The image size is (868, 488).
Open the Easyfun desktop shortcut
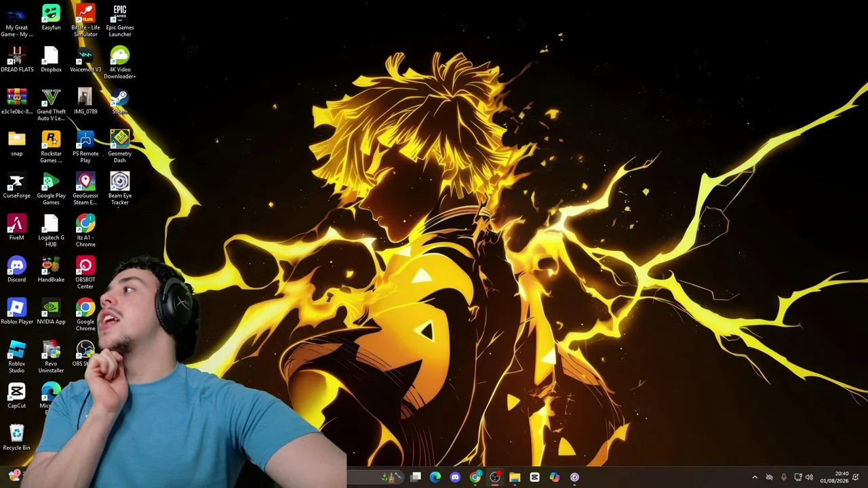[x=51, y=17]
